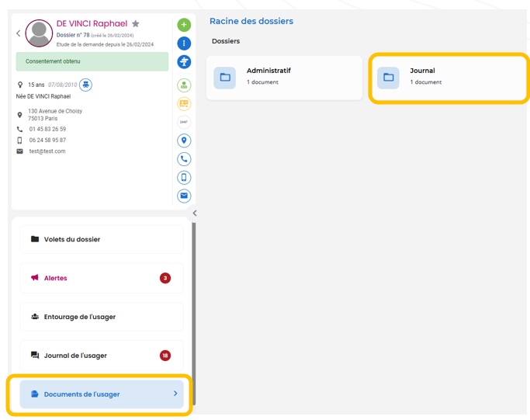
Task: Click the orange ID card icon
Action: click(x=184, y=103)
